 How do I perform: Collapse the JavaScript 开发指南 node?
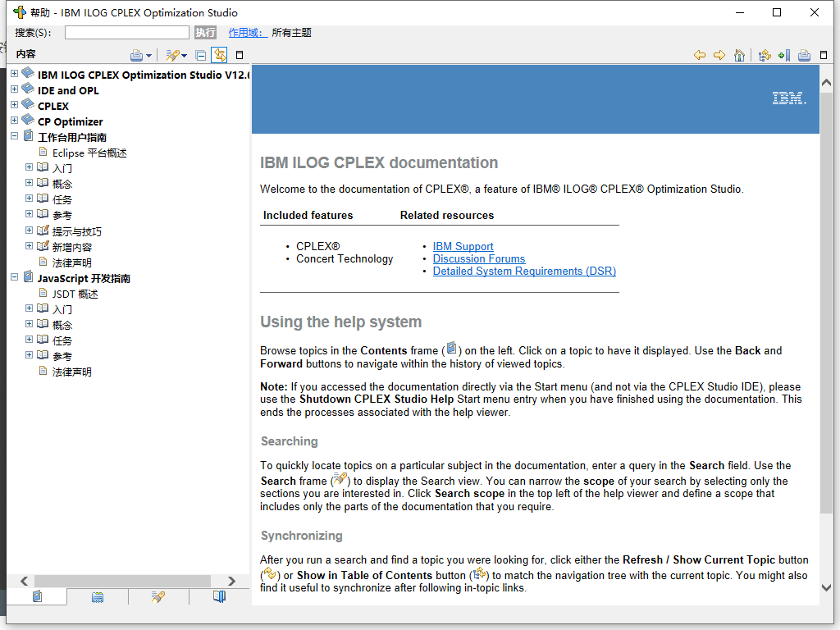[x=13, y=277]
